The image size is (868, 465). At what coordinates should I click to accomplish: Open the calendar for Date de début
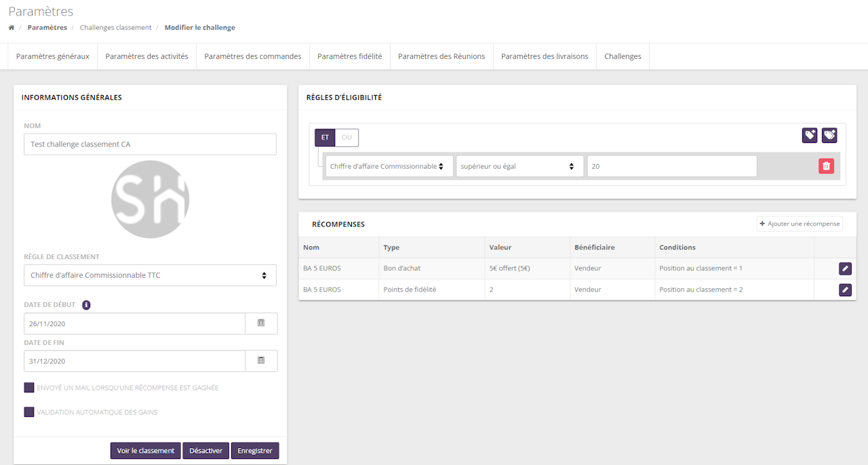point(261,323)
